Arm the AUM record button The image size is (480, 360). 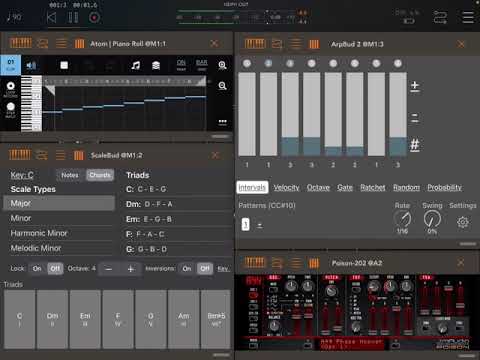coord(94,17)
